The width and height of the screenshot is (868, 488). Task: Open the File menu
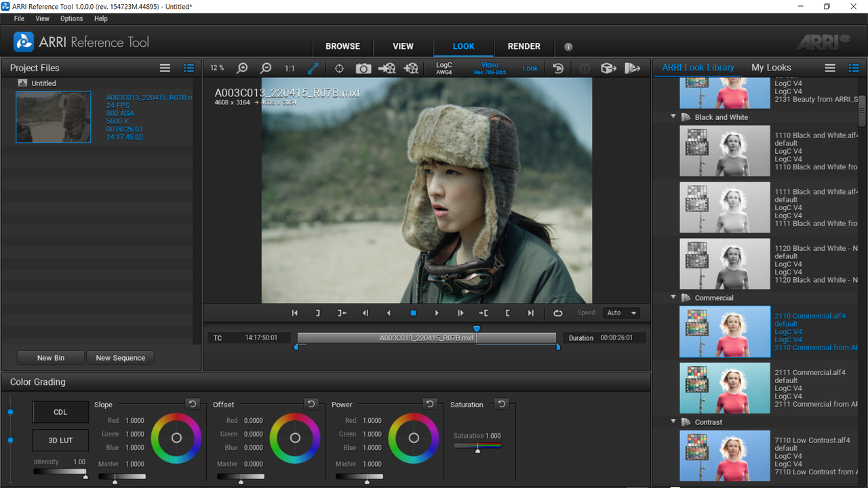point(19,19)
